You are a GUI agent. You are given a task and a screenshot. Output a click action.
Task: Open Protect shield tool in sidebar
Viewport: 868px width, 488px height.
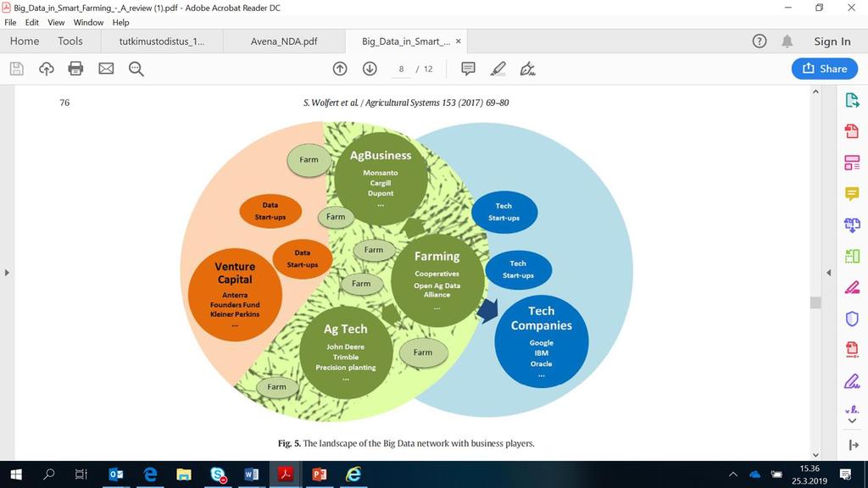point(852,319)
